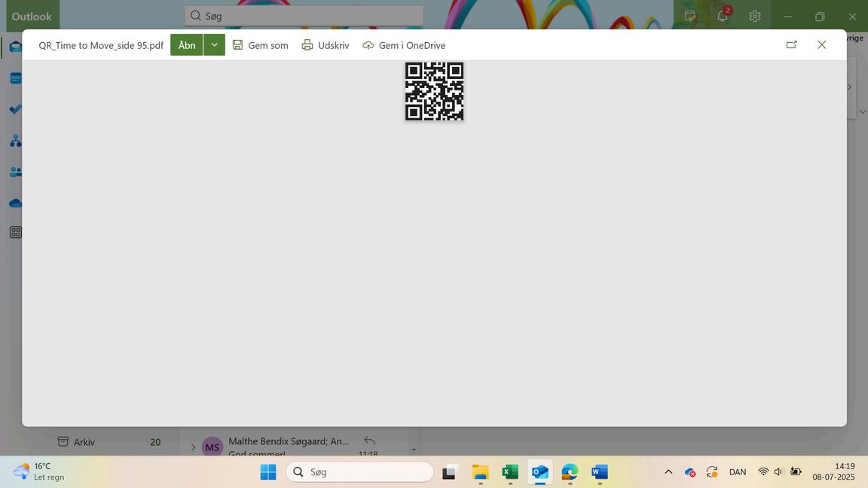
Task: Open Microsoft Edge from taskbar
Action: point(570,472)
